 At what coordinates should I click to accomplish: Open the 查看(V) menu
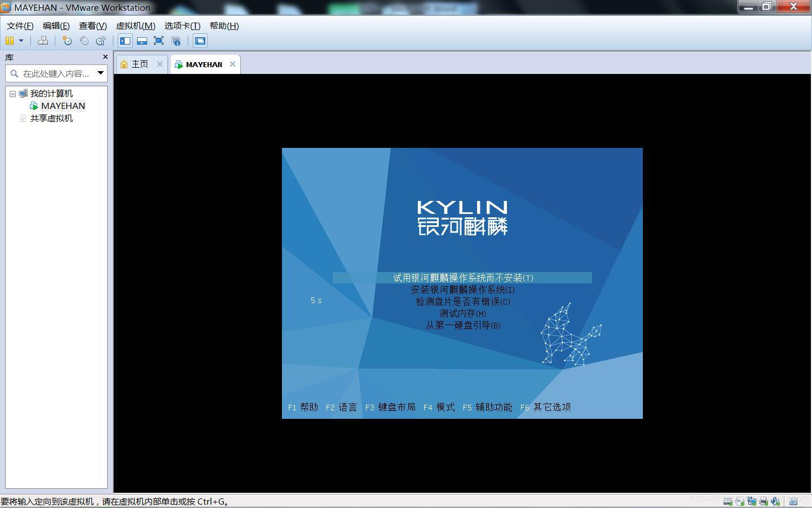click(92, 26)
